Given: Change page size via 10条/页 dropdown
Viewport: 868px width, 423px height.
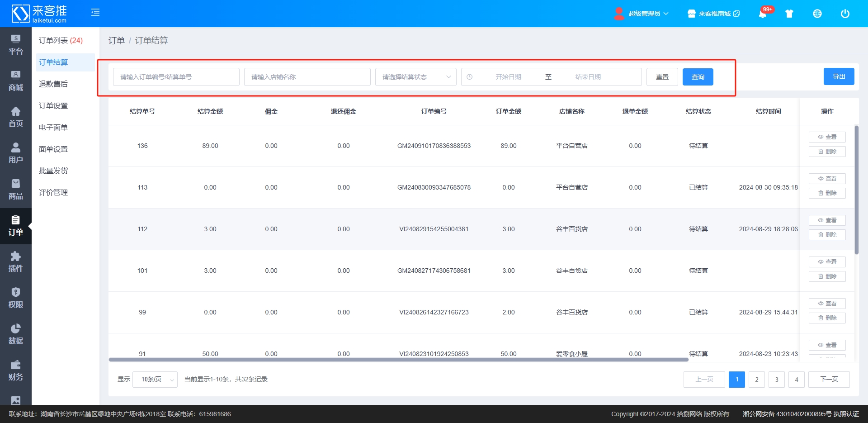Looking at the screenshot, I should point(155,380).
